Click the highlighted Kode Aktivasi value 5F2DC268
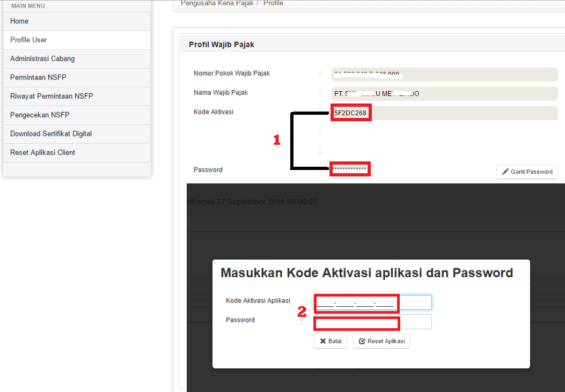 coord(350,112)
